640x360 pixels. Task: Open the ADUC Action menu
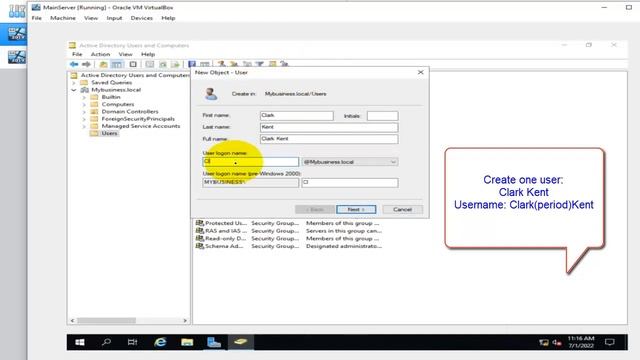tap(100, 54)
